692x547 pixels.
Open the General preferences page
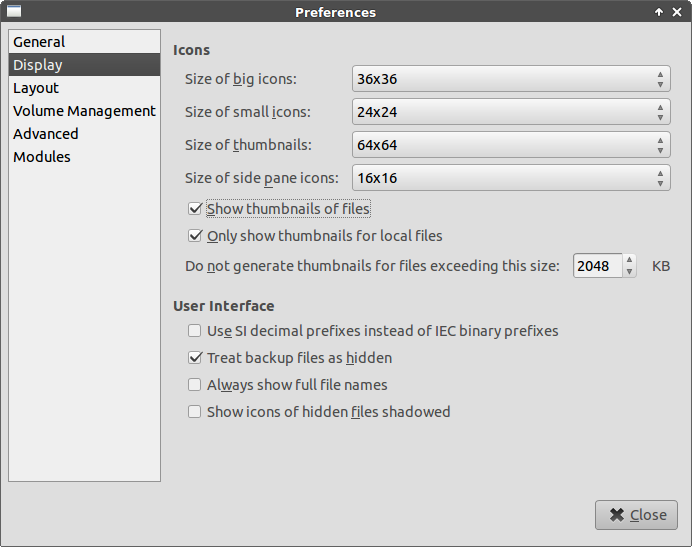[84, 42]
